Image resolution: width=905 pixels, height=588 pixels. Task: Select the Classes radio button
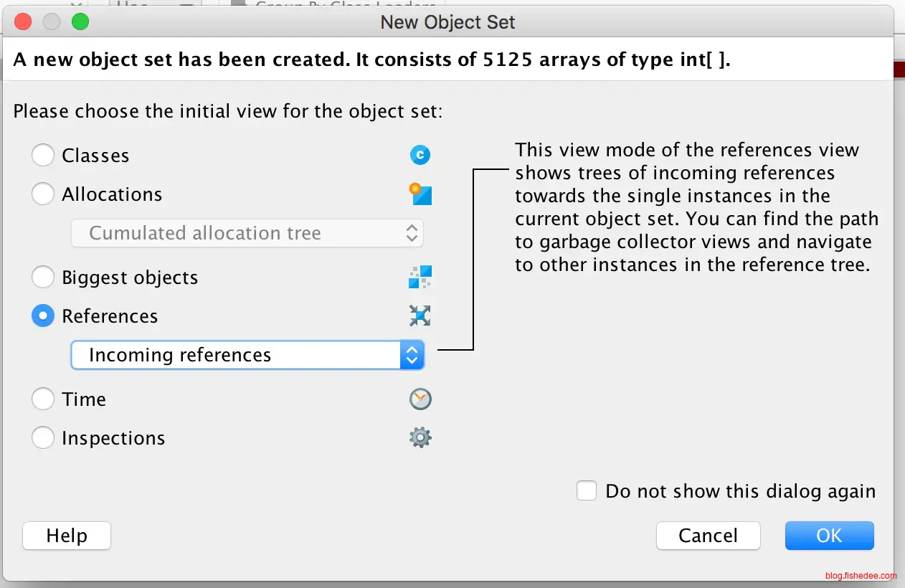pyautogui.click(x=43, y=156)
